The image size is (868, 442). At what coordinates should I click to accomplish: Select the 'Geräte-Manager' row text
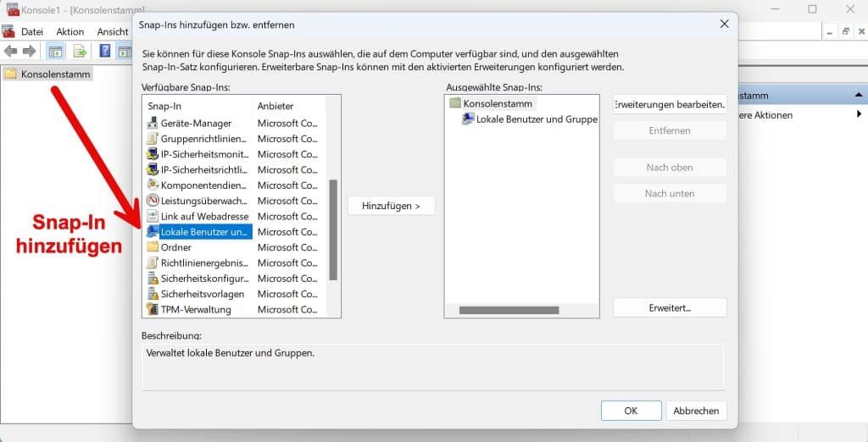coord(196,124)
